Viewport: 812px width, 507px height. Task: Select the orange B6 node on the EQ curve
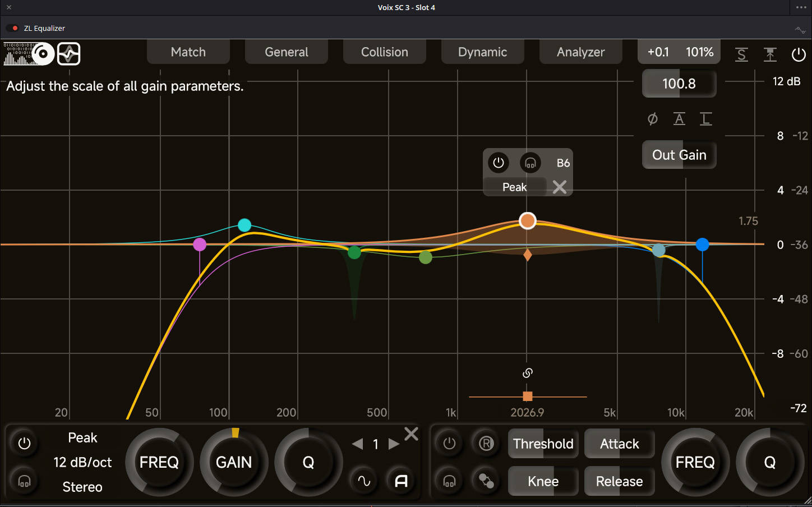click(527, 220)
